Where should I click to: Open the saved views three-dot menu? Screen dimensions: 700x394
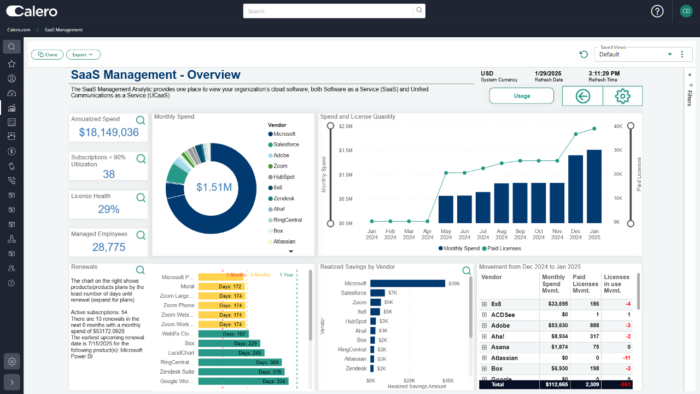coord(682,54)
